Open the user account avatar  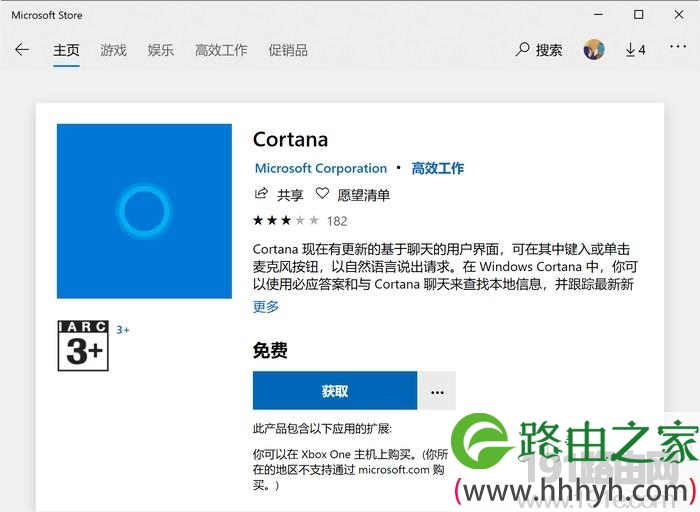pyautogui.click(x=594, y=50)
